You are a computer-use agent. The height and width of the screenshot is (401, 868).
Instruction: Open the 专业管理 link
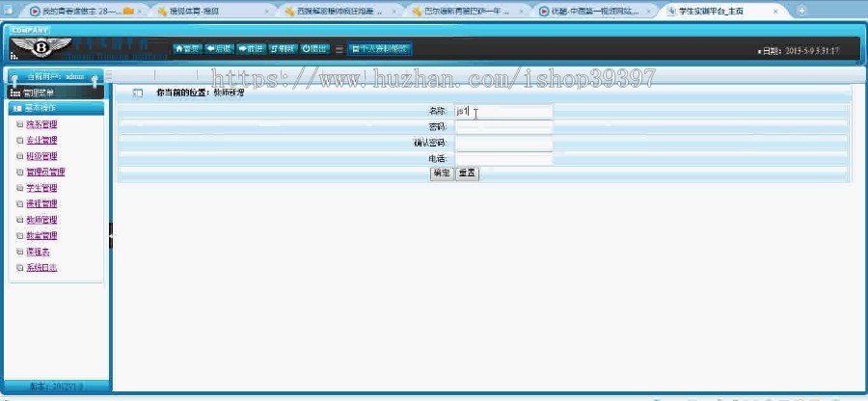(41, 141)
